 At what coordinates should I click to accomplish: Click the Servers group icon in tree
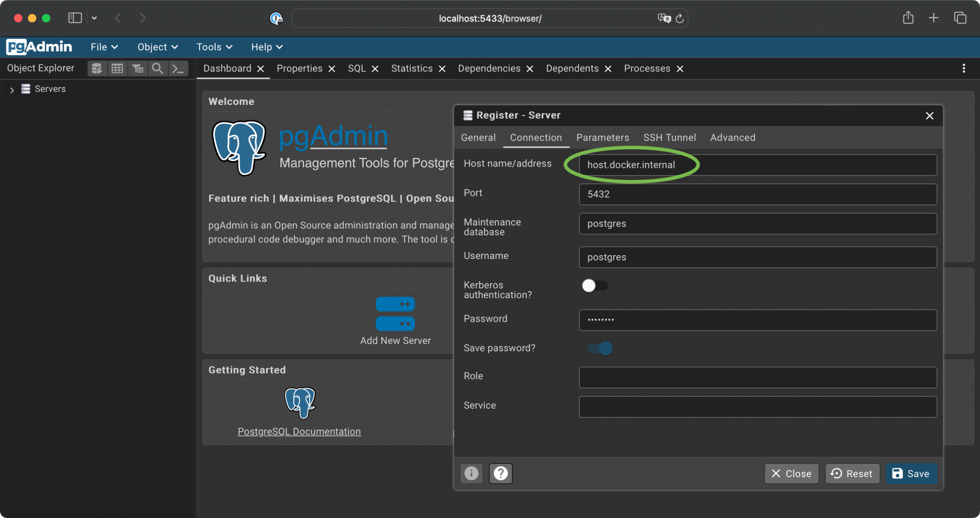[26, 89]
